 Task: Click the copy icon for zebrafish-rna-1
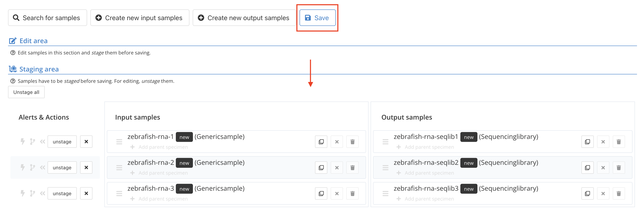pyautogui.click(x=321, y=142)
